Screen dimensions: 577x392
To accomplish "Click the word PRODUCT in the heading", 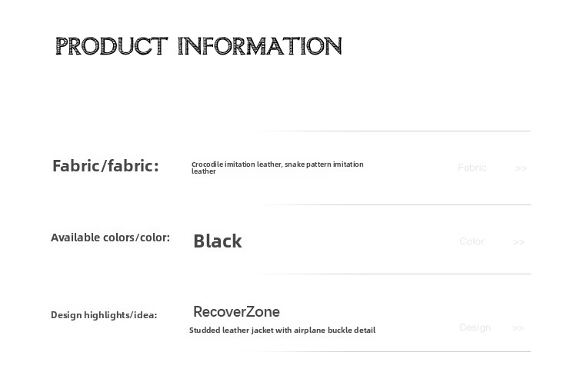I will coord(111,46).
